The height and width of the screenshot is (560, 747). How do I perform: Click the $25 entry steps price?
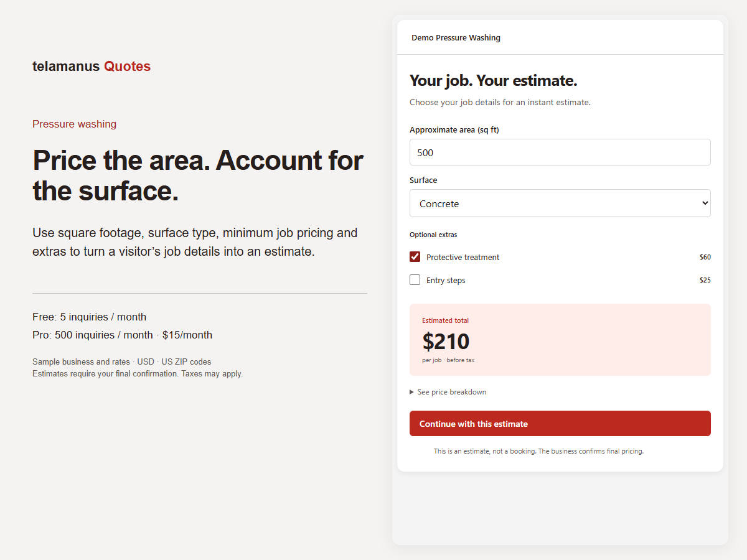[x=705, y=280]
